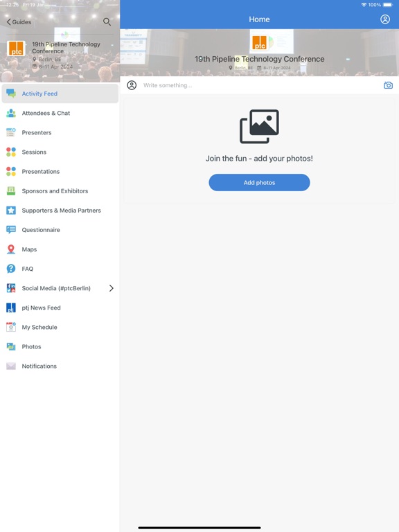Open the Presenters list

click(x=60, y=133)
